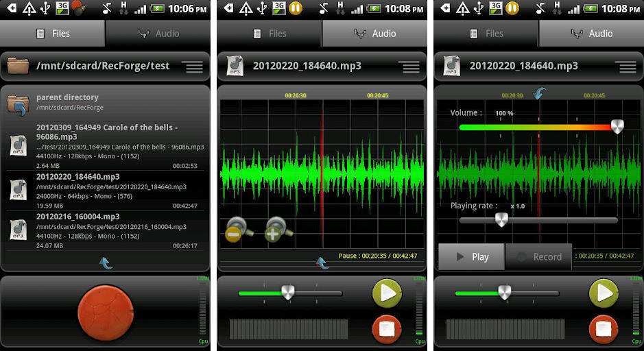Viewport: 644px width, 351px height.
Task: Tap the blue arrow below middle screen waveform
Action: (x=323, y=263)
